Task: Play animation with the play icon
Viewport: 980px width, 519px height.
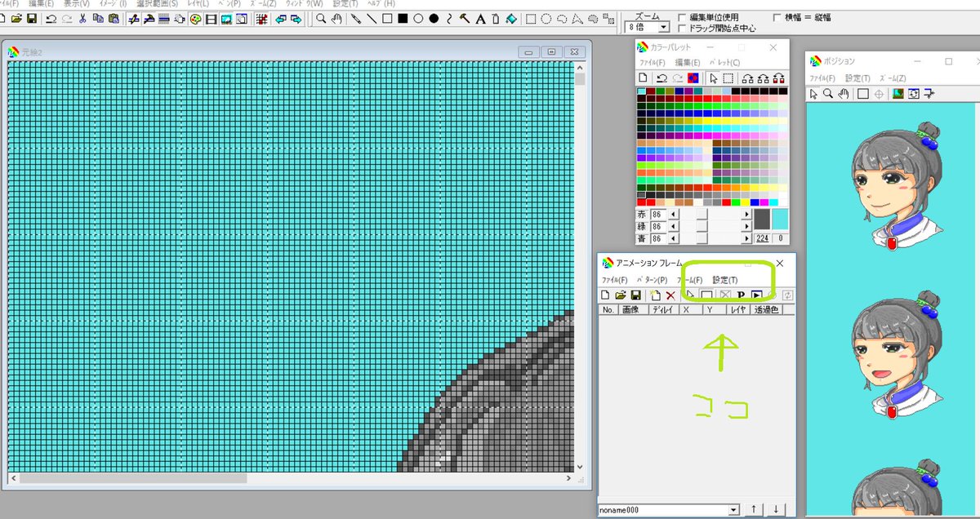Action: coord(757,295)
